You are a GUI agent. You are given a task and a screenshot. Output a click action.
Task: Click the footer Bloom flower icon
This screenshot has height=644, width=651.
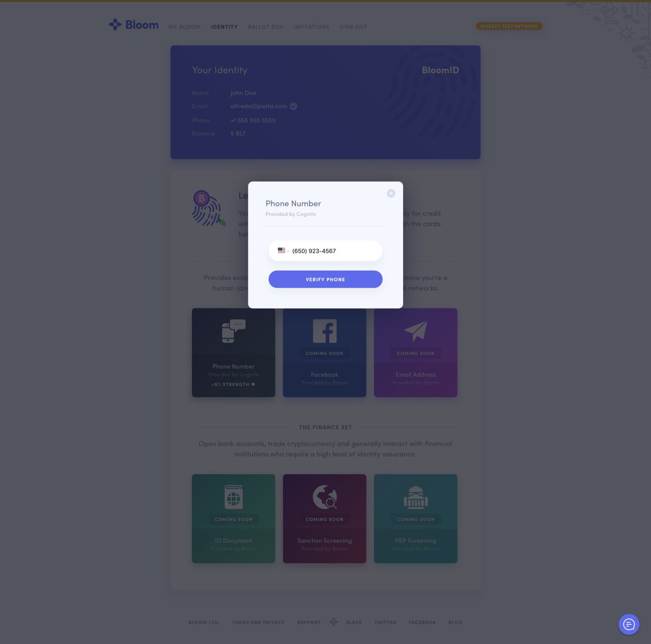(334, 622)
